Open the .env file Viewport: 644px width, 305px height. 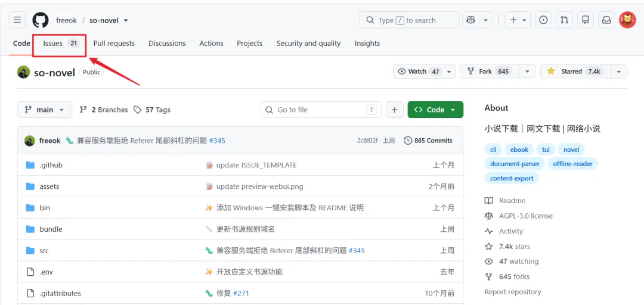click(47, 272)
